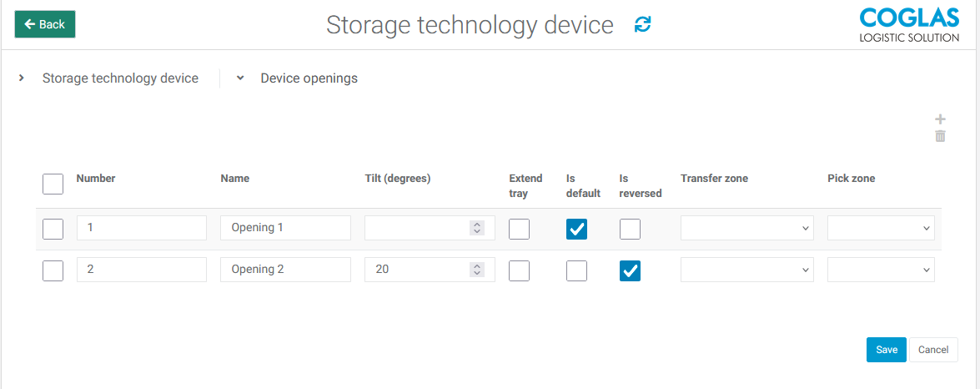Cancel the changes
Viewport: 980px width, 389px height.
(933, 350)
